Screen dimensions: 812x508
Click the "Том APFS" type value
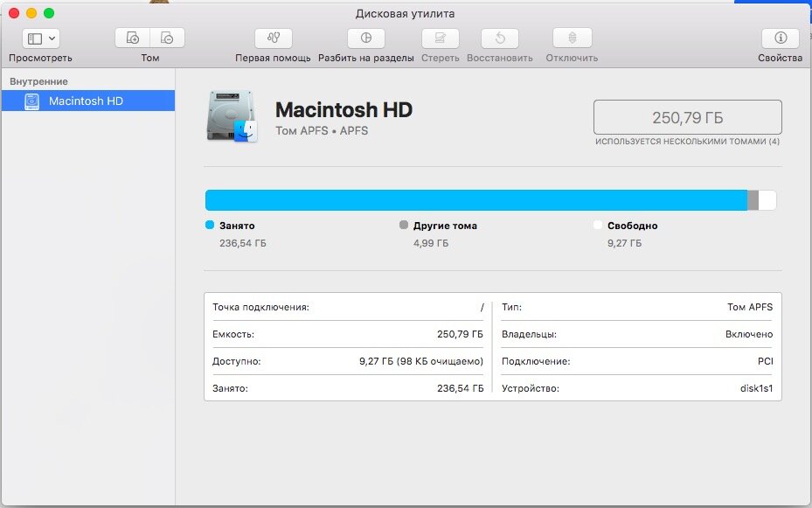tap(750, 307)
